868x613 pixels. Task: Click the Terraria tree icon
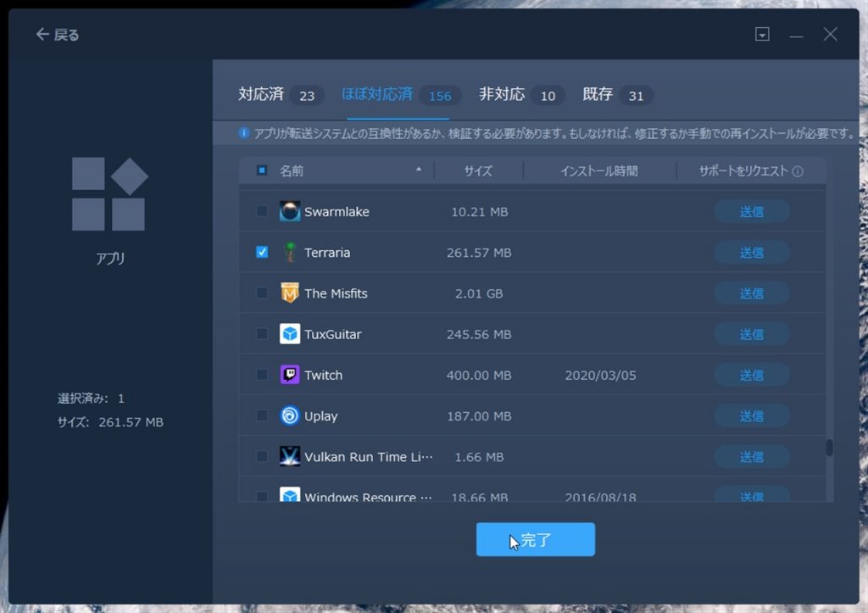coord(290,253)
